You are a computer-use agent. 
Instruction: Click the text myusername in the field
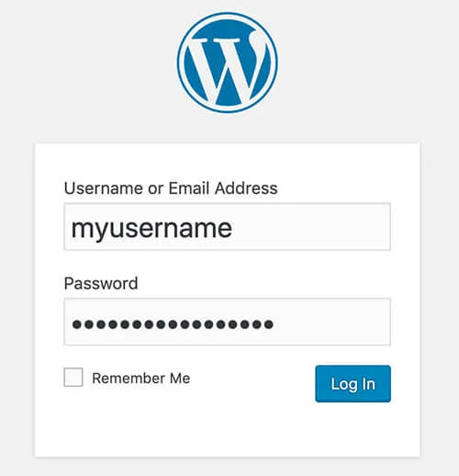coord(151,229)
